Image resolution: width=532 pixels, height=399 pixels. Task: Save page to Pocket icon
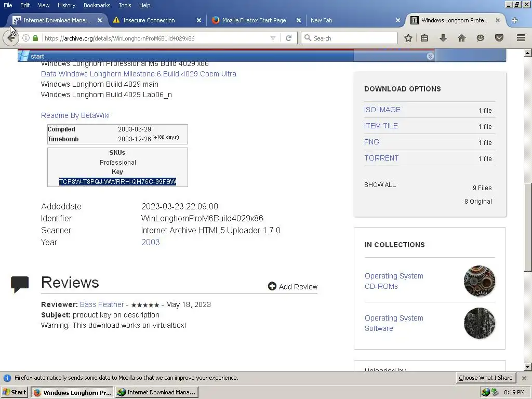(499, 38)
